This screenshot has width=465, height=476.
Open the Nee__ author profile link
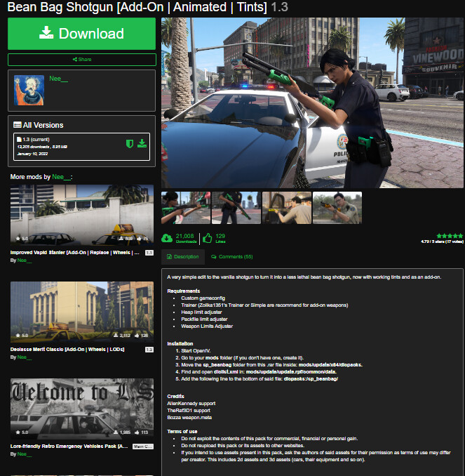click(x=58, y=79)
